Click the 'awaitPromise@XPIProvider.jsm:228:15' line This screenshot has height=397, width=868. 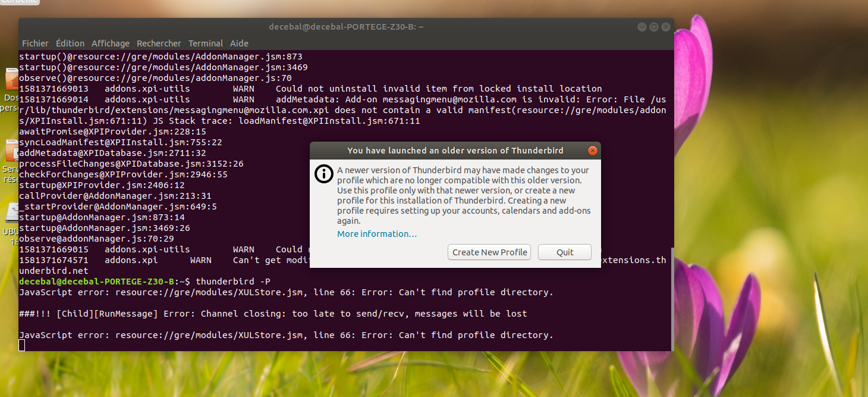click(112, 132)
